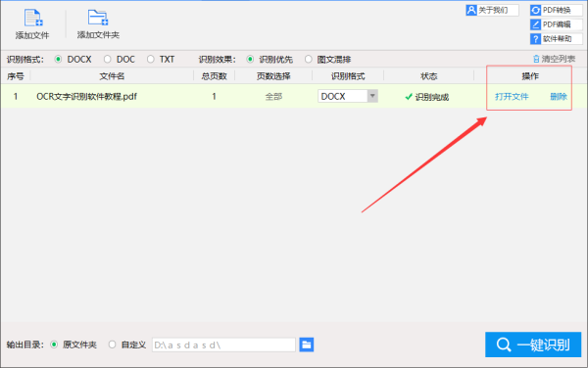Click the output path input field
Image resolution: width=588 pixels, height=368 pixels.
[x=223, y=345]
